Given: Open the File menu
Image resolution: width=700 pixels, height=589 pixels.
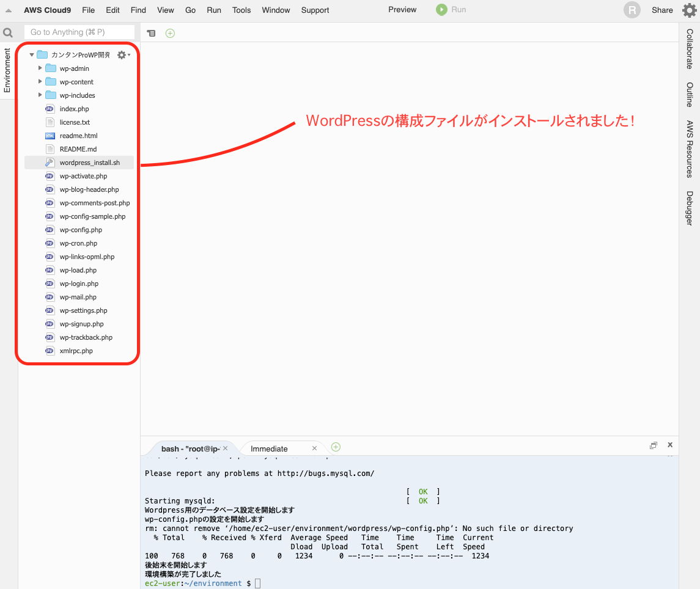Looking at the screenshot, I should coord(89,10).
